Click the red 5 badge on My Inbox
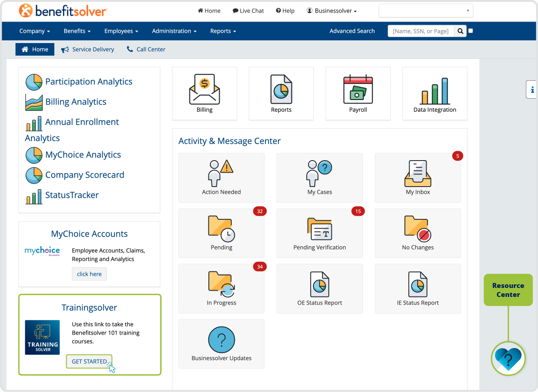The width and height of the screenshot is (538, 392). click(457, 156)
